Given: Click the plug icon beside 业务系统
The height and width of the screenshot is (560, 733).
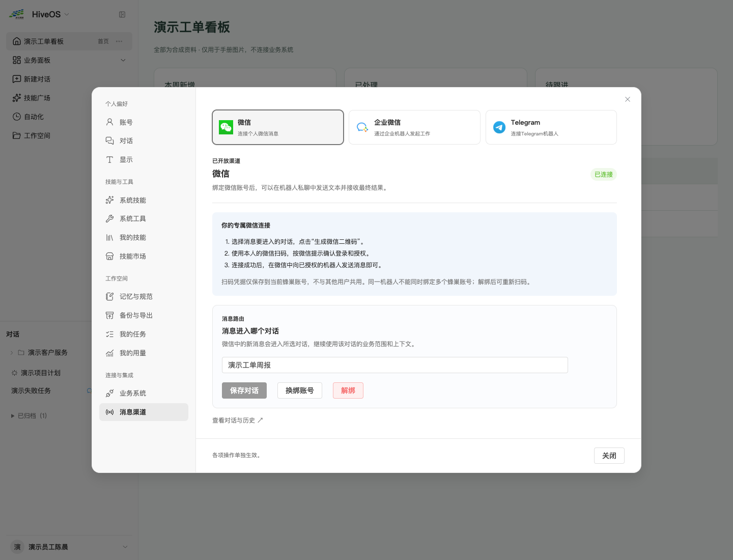Looking at the screenshot, I should pyautogui.click(x=109, y=393).
